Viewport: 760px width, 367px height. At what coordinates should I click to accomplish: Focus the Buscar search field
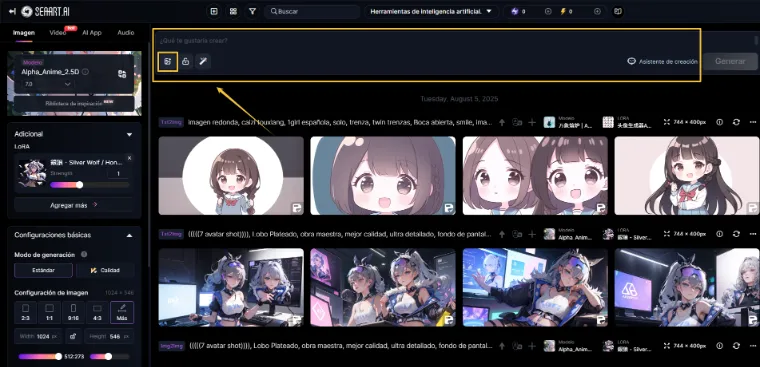point(312,11)
